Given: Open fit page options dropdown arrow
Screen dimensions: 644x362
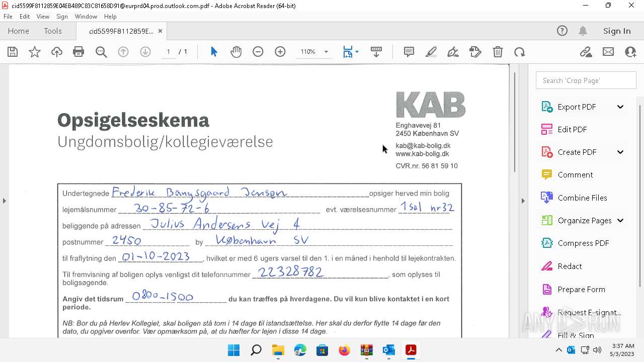Looking at the screenshot, I should coord(357,52).
